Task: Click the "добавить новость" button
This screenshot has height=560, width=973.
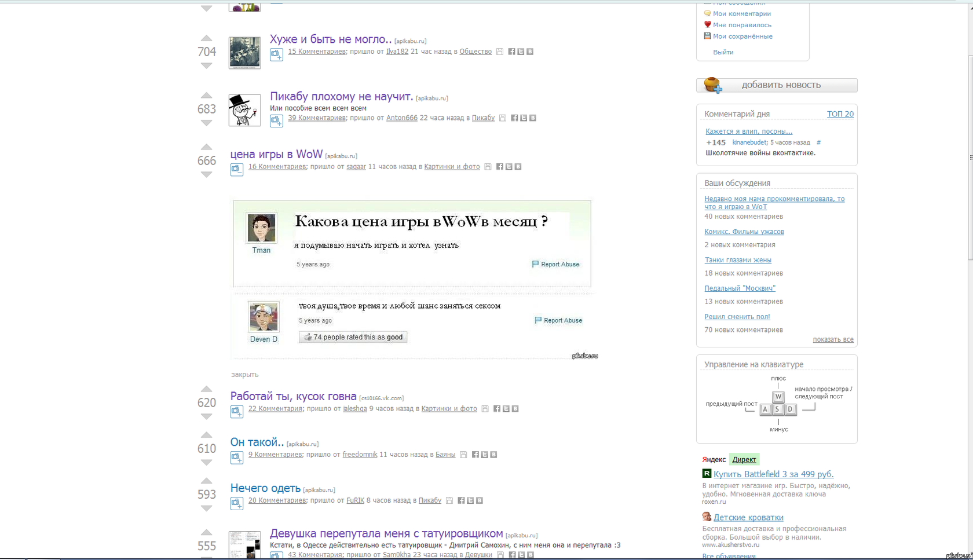Action: coord(777,85)
